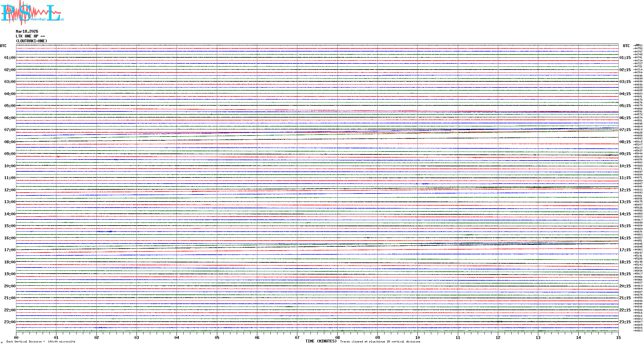This screenshot has height=346, width=644.
Task: Click minute tick 05 on bottom axis
Action: (x=217, y=337)
